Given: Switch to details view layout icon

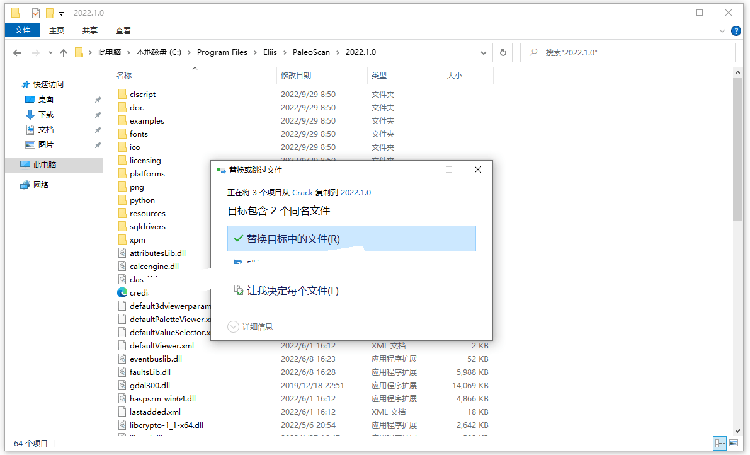Looking at the screenshot, I should click(x=719, y=443).
